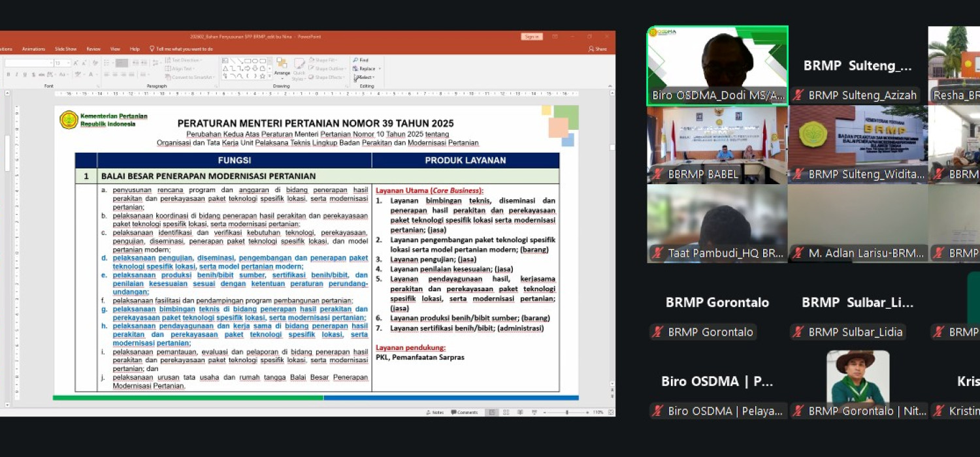Click the Fit slide to window icon
Screen dimensions: 980x457
[x=610, y=413]
